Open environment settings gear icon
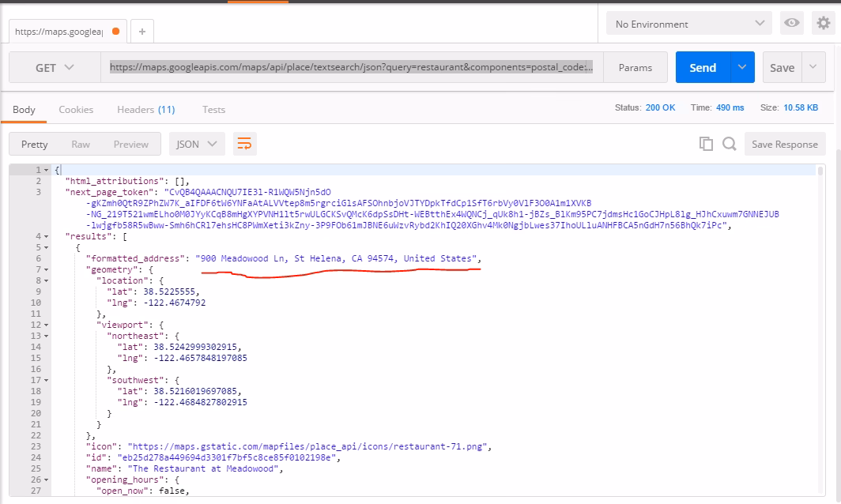The height and width of the screenshot is (504, 841). [x=824, y=24]
